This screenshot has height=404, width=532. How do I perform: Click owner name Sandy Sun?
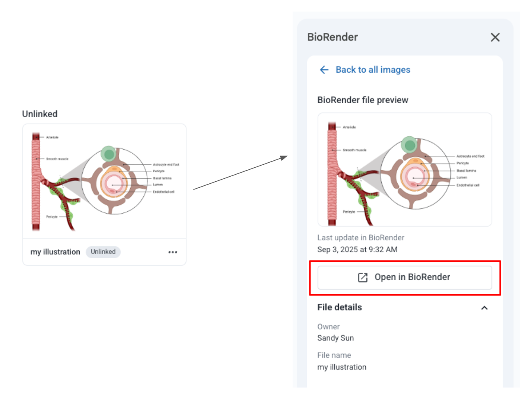[x=335, y=338]
